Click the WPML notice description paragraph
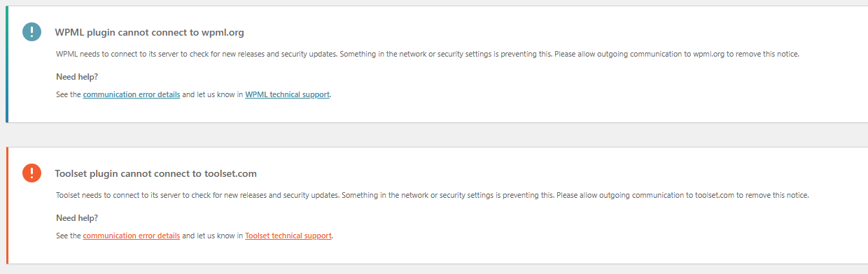The width and height of the screenshot is (868, 274). [427, 55]
